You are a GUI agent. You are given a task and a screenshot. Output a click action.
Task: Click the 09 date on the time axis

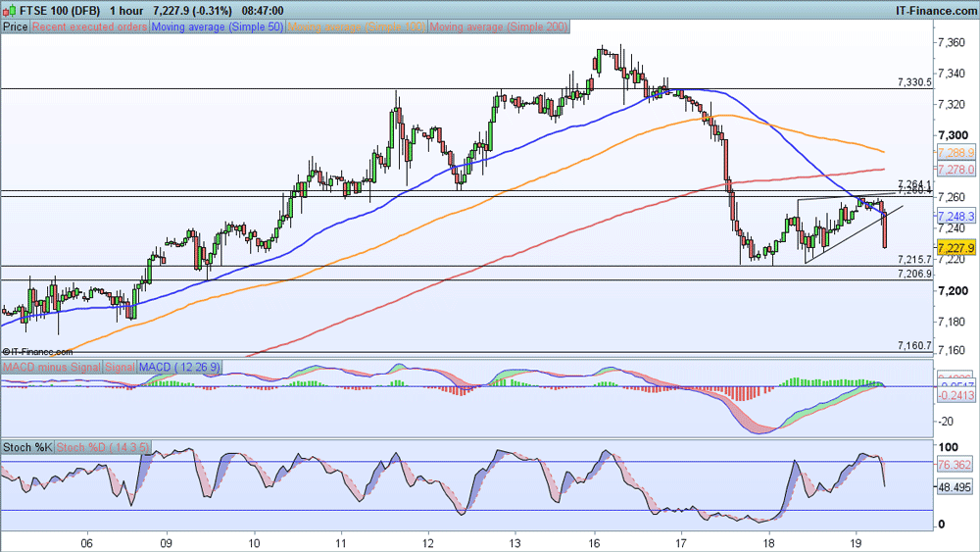coord(167,543)
